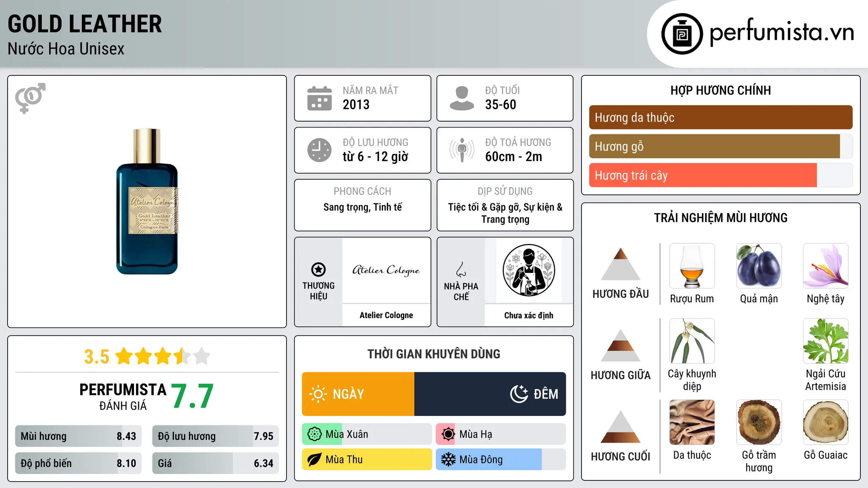Select the Quả mận plum image
868x488 pixels.
[x=759, y=266]
